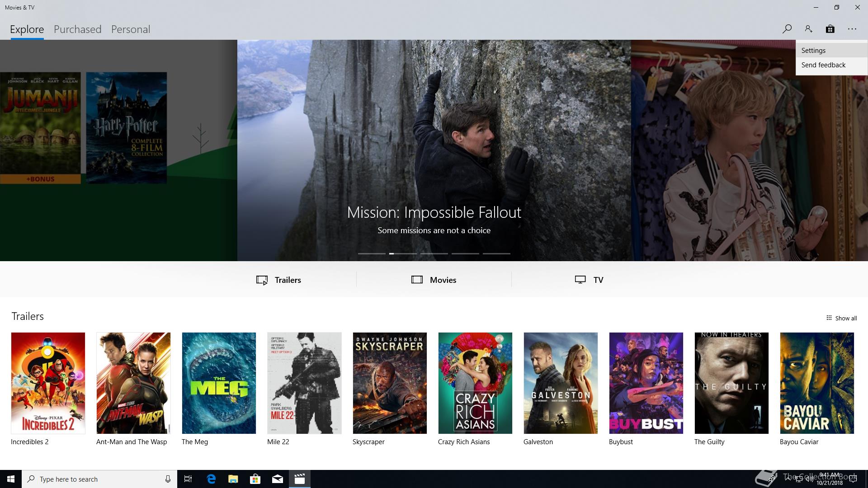Click the account sign-in icon

point(808,29)
